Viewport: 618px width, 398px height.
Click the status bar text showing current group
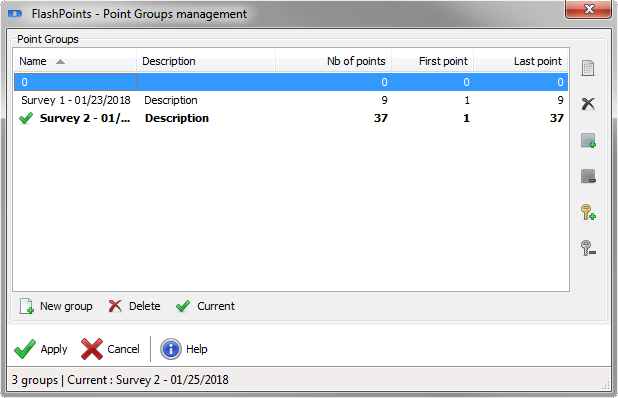click(120, 380)
